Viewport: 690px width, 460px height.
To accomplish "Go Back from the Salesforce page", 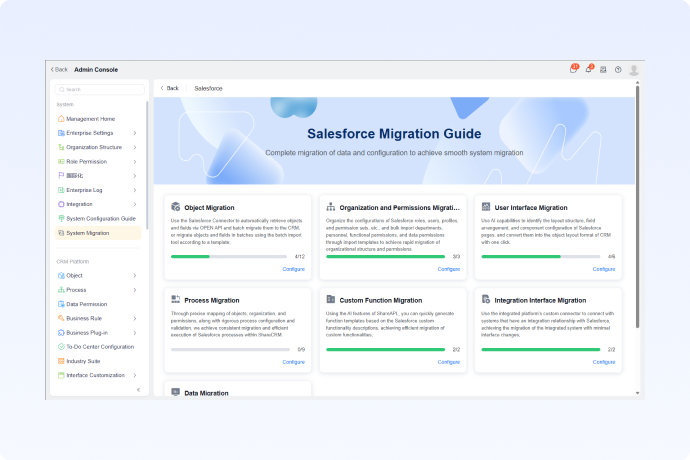I will [169, 88].
